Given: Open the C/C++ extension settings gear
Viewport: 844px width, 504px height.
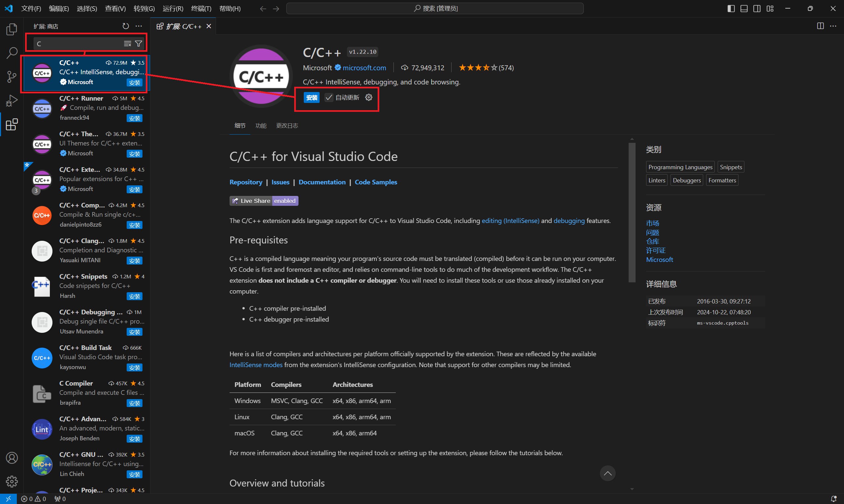Looking at the screenshot, I should coord(369,98).
